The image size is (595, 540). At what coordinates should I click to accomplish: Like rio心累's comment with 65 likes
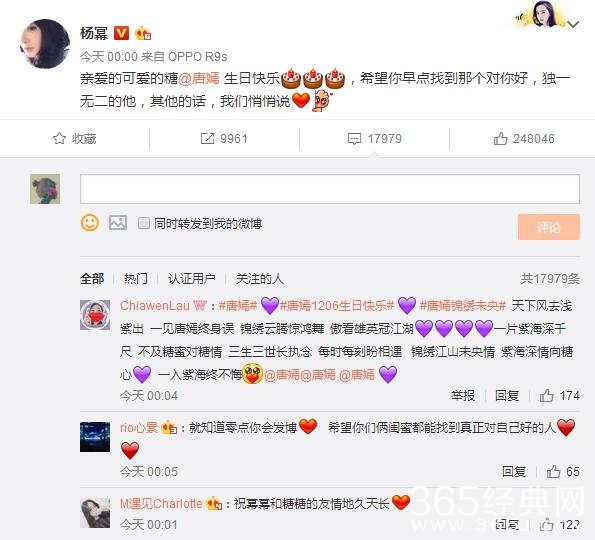tap(553, 471)
